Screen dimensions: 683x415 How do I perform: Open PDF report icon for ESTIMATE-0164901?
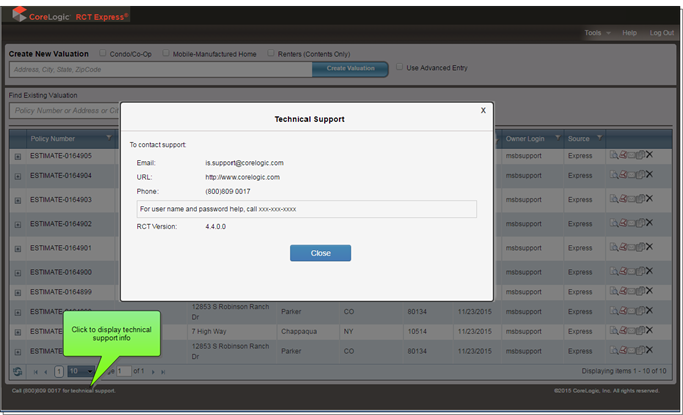tap(623, 247)
